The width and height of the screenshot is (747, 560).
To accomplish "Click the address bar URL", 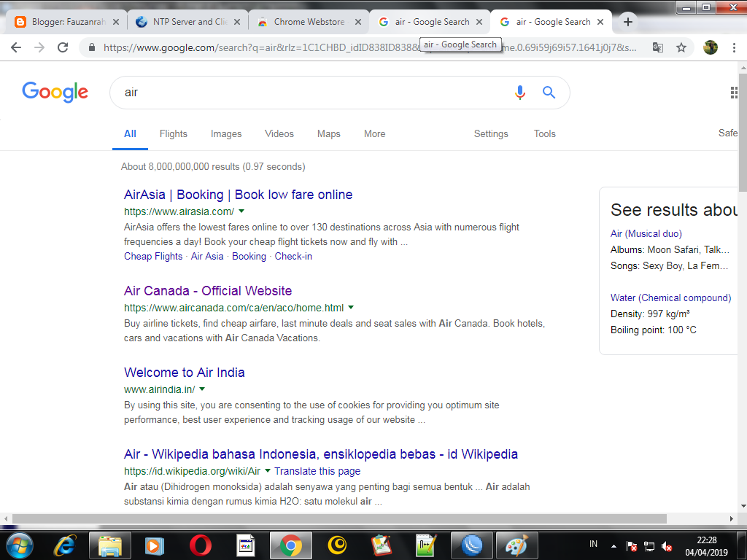I will click(x=370, y=47).
